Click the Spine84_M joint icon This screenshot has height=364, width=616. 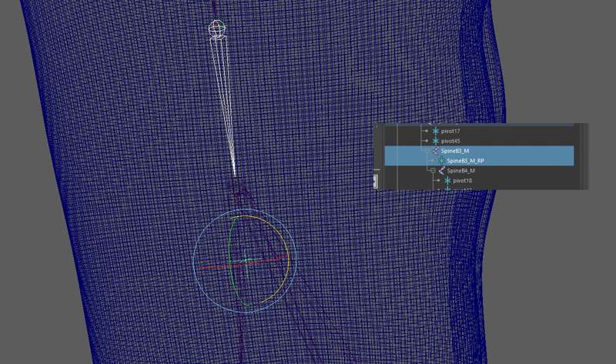click(x=441, y=171)
